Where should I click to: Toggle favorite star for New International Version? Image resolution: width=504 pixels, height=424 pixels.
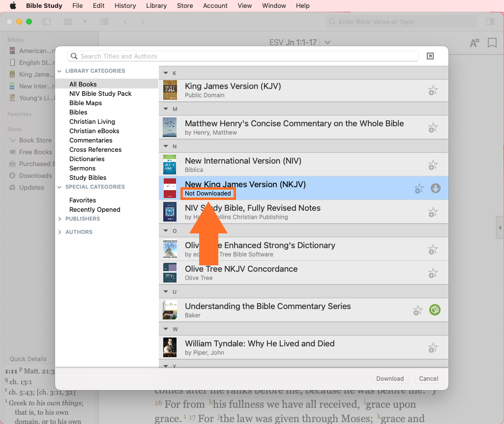[x=433, y=165]
